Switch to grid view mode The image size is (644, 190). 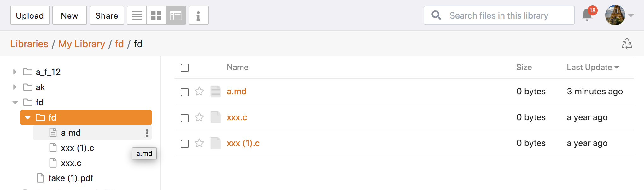click(x=156, y=15)
